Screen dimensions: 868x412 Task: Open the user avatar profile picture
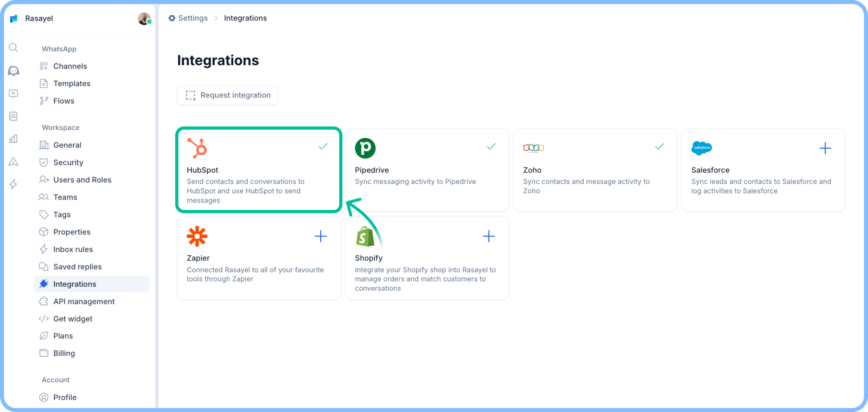pyautogui.click(x=144, y=18)
